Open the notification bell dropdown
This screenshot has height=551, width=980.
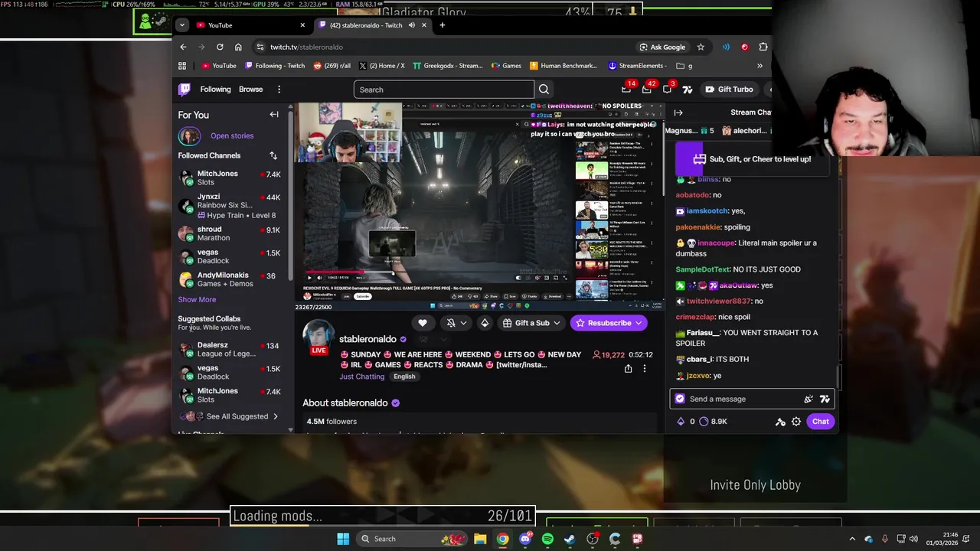click(x=456, y=323)
